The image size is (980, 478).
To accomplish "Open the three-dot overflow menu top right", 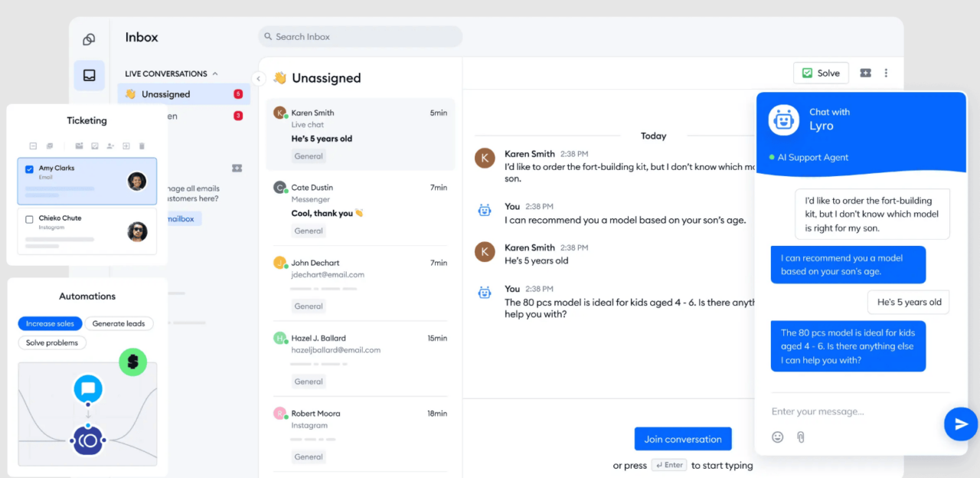I will pyautogui.click(x=886, y=73).
